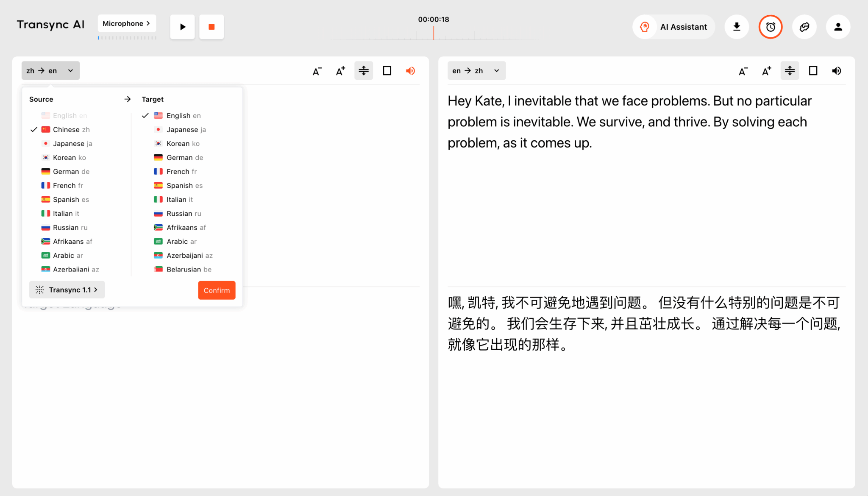Increase font size in right panel

click(x=767, y=71)
